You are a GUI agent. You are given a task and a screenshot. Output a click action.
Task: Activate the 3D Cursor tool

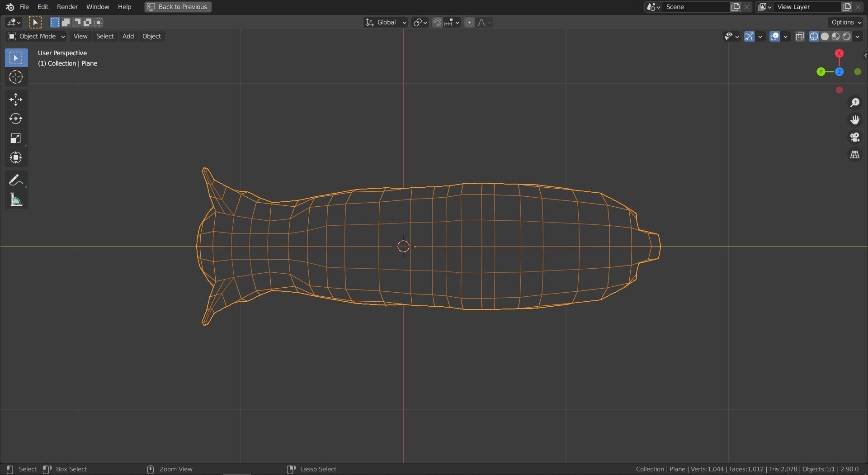coord(16,77)
